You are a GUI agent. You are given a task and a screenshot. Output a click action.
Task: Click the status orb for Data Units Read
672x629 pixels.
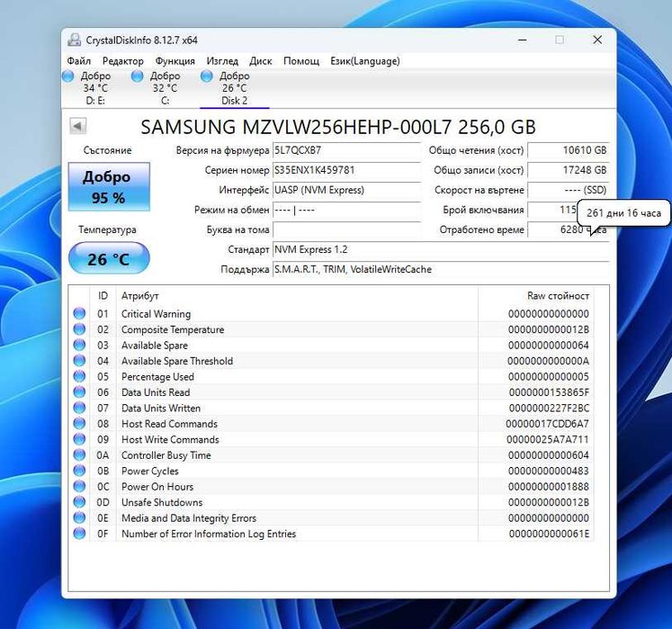pos(79,392)
